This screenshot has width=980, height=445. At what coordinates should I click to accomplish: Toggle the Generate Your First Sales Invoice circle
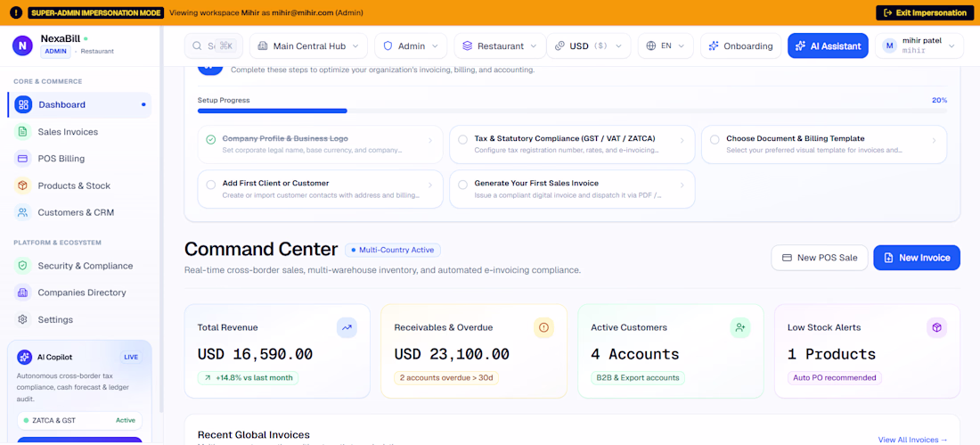[x=462, y=185]
